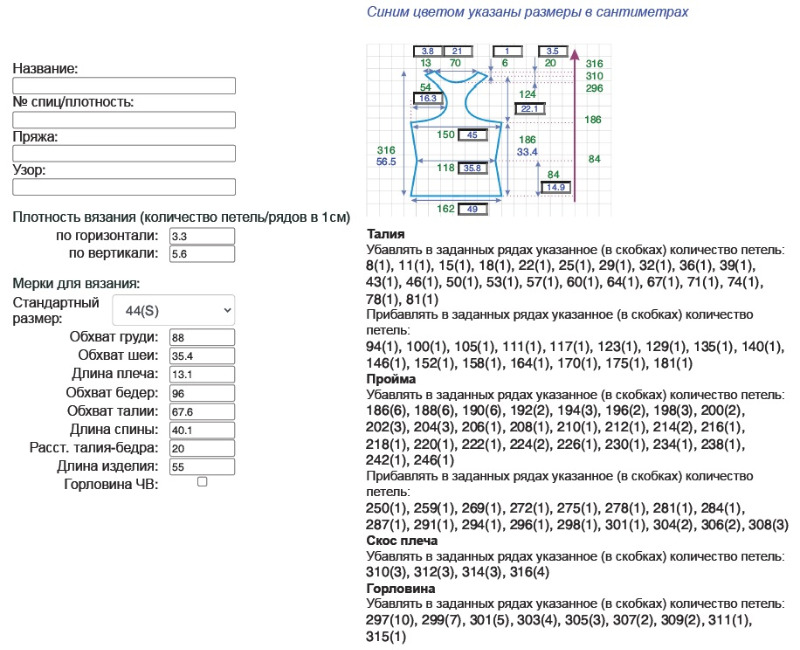The image size is (800, 650).
Task: Open the Стандартный размер dropdown
Action: [x=173, y=309]
